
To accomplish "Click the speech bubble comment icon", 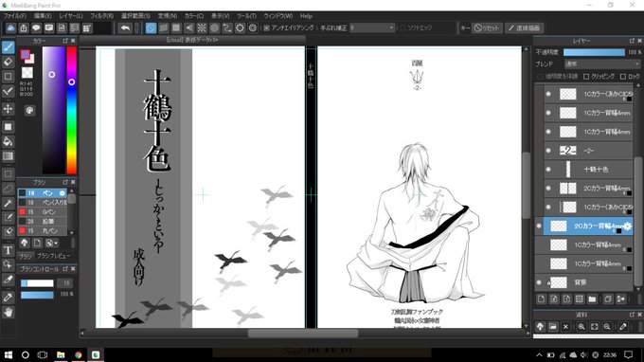I will [x=36, y=27].
